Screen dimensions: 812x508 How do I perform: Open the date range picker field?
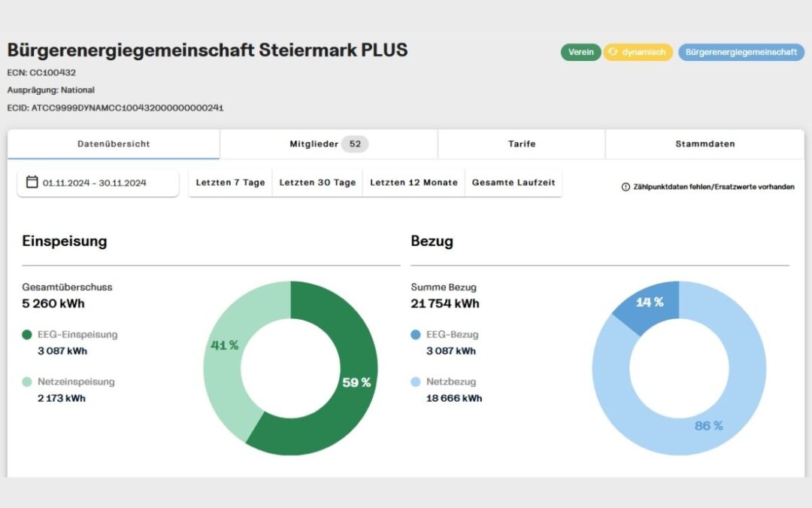[x=98, y=183]
